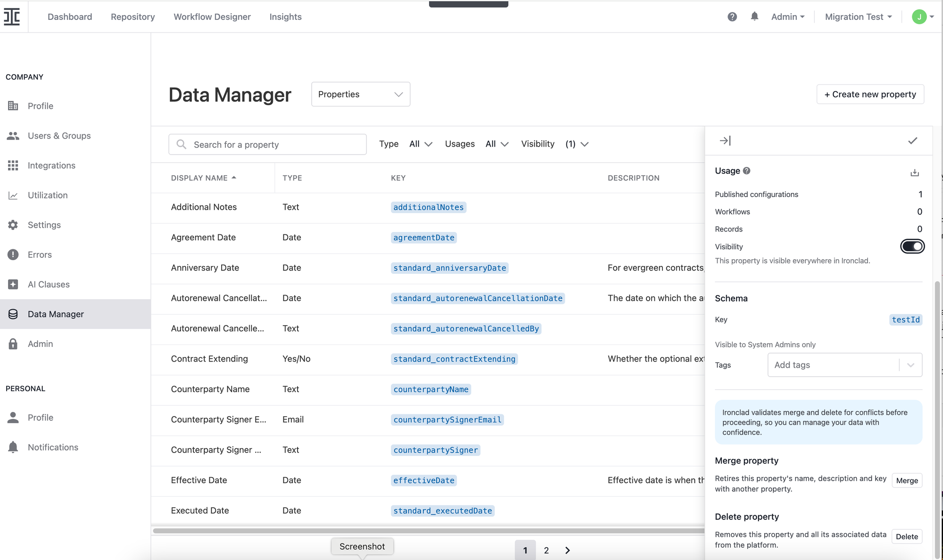Toggle the property Visibility switch
The width and height of the screenshot is (943, 560).
912,246
